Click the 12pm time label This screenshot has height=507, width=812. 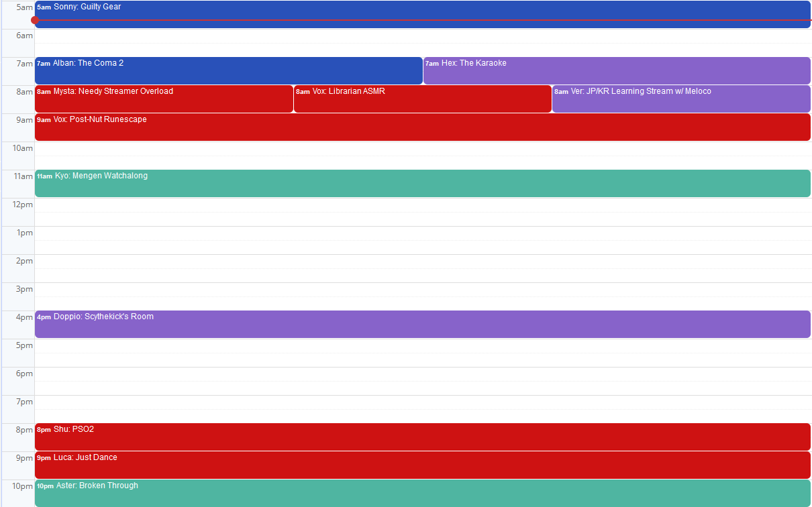[22, 205]
